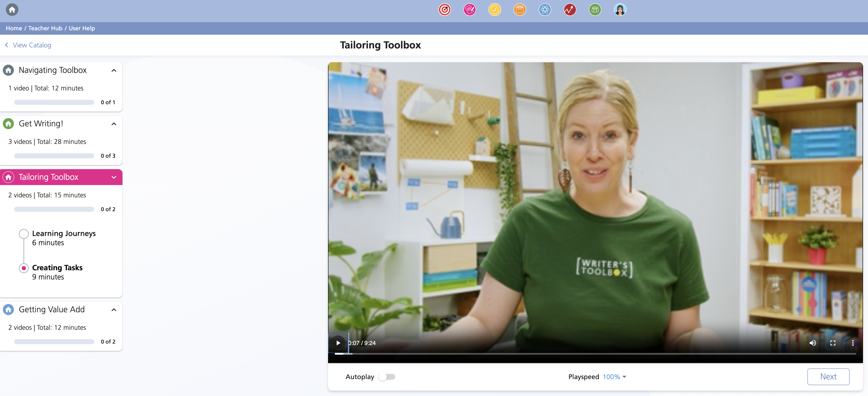
Task: Open the red growth chart icon
Action: (570, 10)
